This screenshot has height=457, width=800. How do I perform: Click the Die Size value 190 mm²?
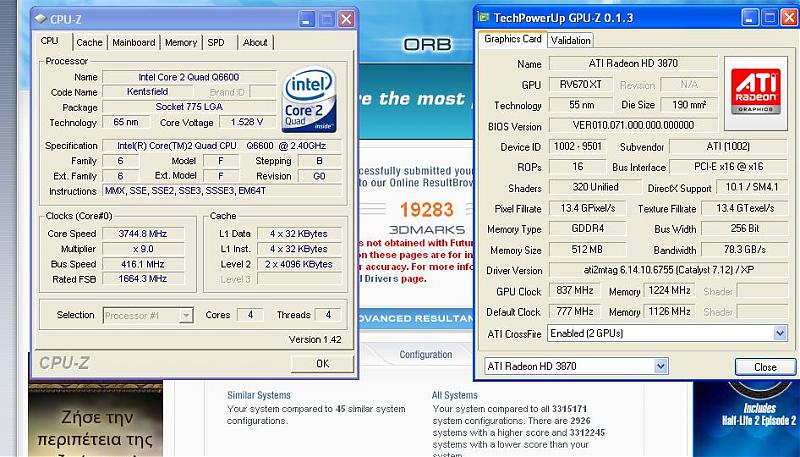(x=689, y=105)
